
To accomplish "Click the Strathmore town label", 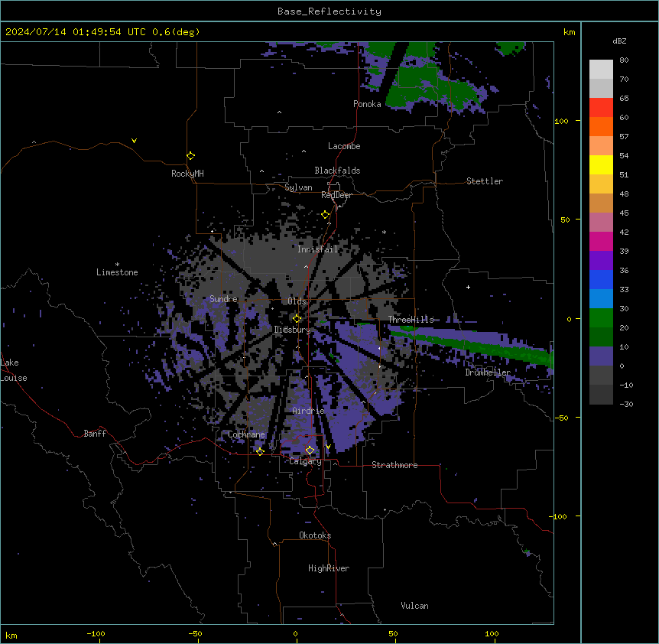I will pos(394,465).
